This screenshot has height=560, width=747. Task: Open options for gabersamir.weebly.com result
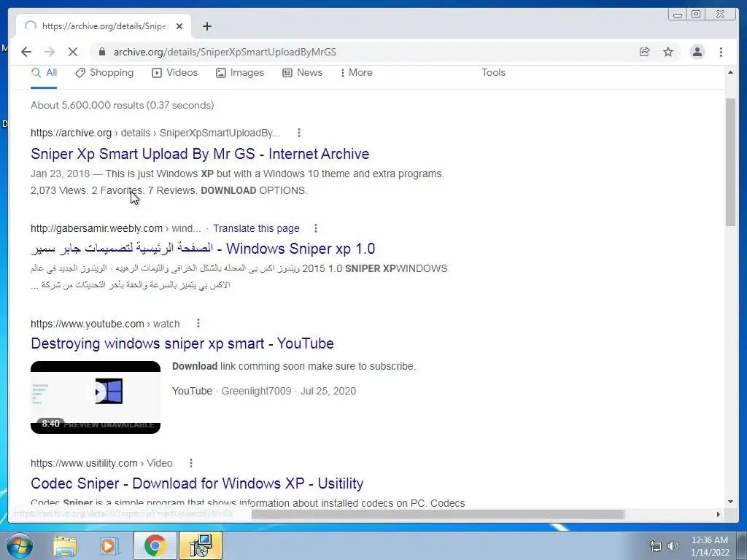[315, 228]
